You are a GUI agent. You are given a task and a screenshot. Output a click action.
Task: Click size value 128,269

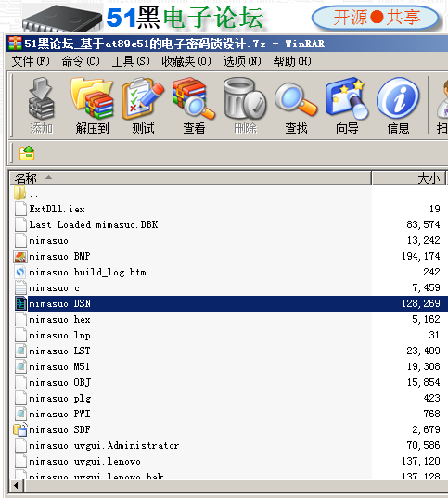coord(421,303)
